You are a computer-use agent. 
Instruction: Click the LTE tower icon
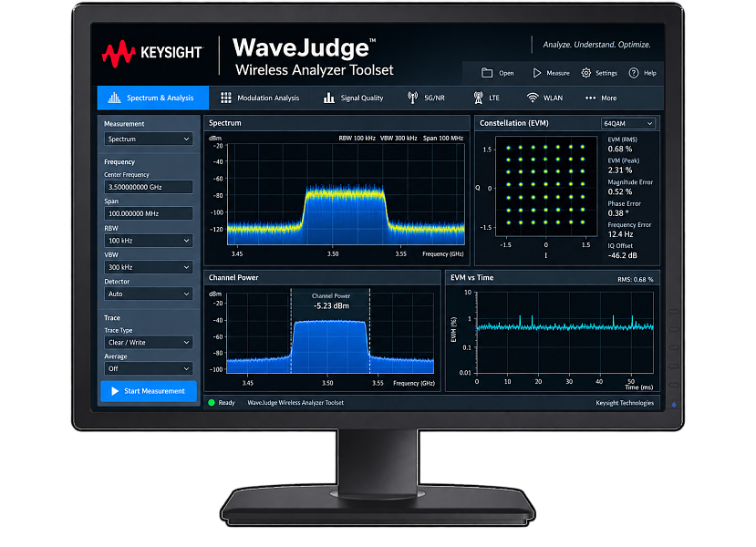(478, 98)
